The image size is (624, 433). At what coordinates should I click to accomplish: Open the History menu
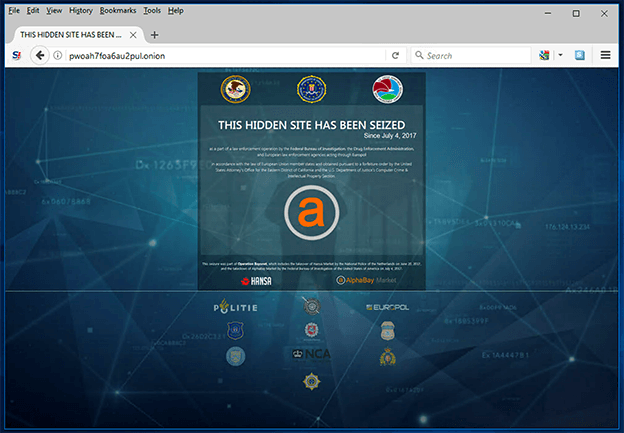coord(81,11)
